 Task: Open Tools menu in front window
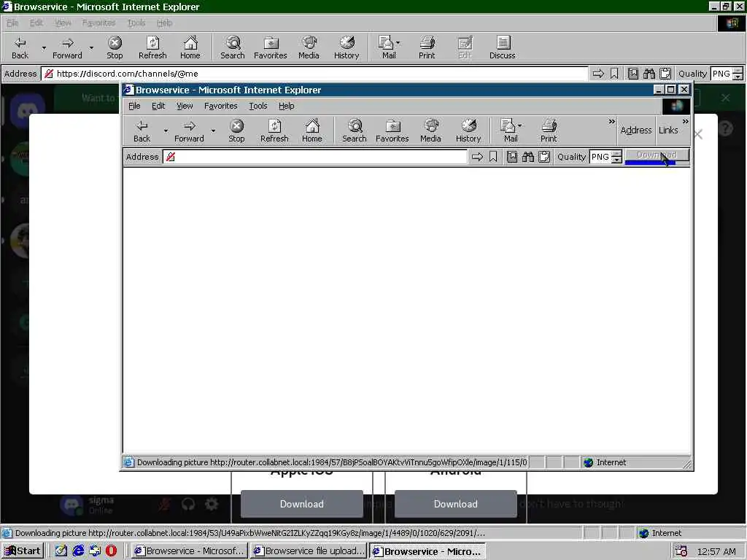coord(258,106)
